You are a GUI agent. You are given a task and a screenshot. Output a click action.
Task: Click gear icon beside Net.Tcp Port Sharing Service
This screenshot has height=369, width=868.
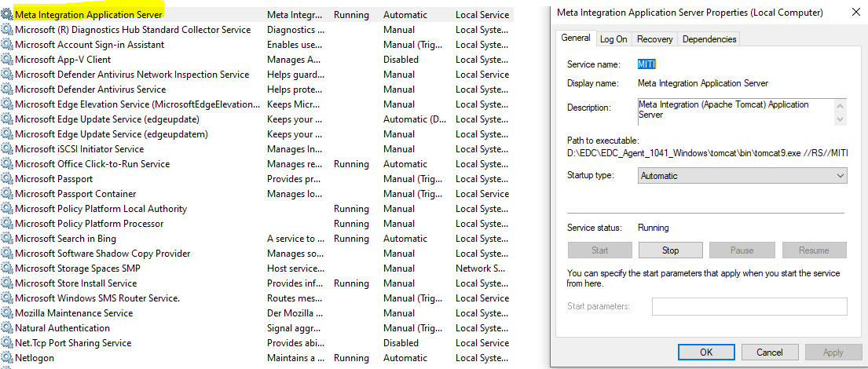click(x=6, y=343)
